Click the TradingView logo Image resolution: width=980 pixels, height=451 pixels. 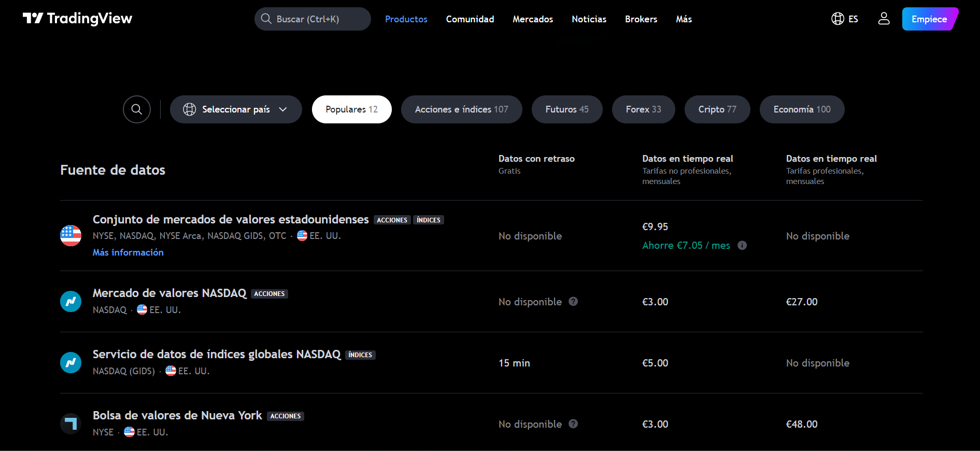(78, 19)
